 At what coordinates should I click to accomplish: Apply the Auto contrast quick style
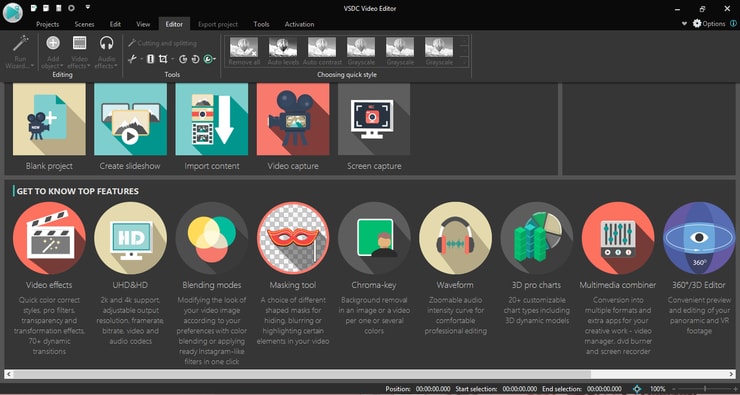tap(322, 51)
